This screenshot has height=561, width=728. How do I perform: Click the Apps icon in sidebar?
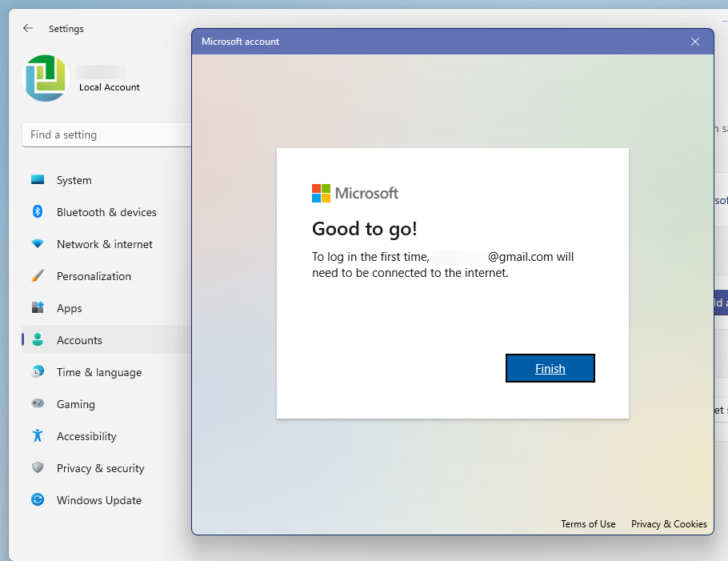(38, 307)
